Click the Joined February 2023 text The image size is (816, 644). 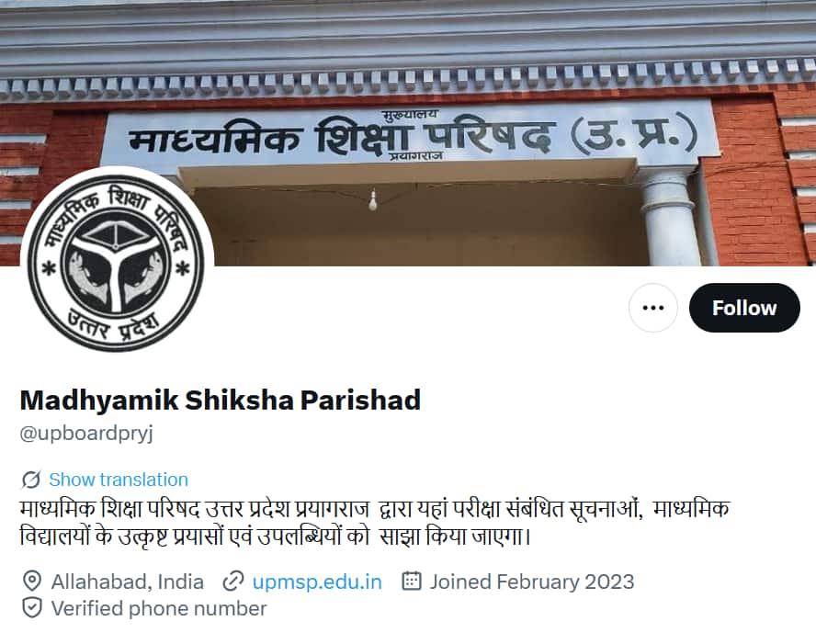(x=532, y=582)
